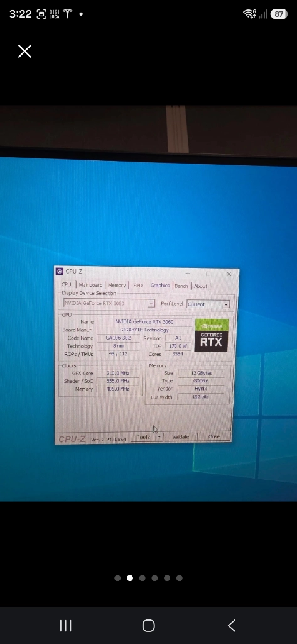Screen dimensions: 297x644
Task: Minimize the CPU-Z window
Action: tap(188, 273)
